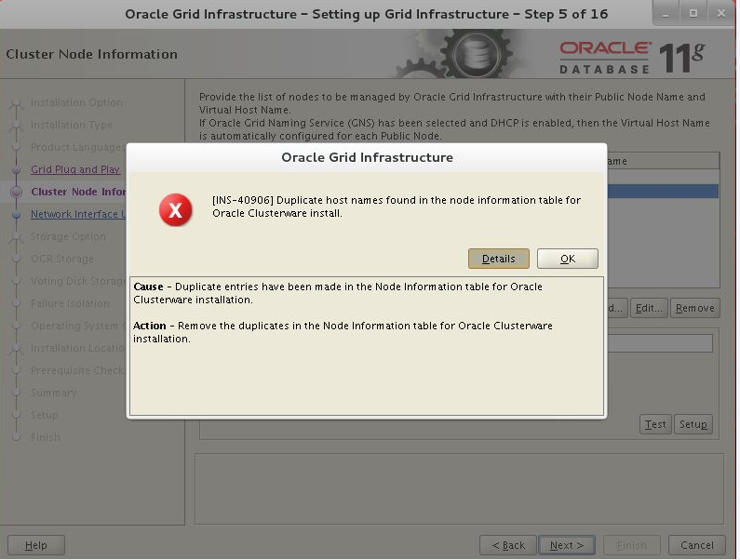Click the Storage Option step
Image resolution: width=740 pixels, height=560 pixels.
point(69,237)
